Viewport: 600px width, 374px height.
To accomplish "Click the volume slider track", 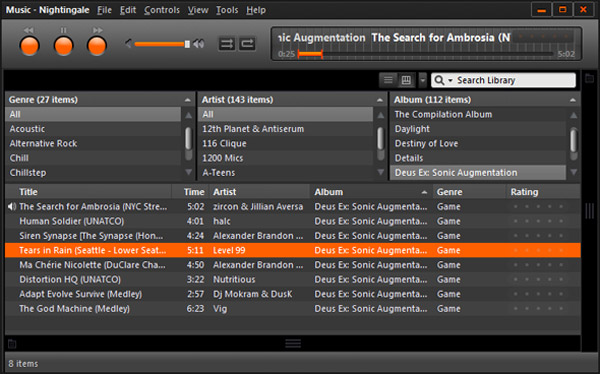I will 160,44.
